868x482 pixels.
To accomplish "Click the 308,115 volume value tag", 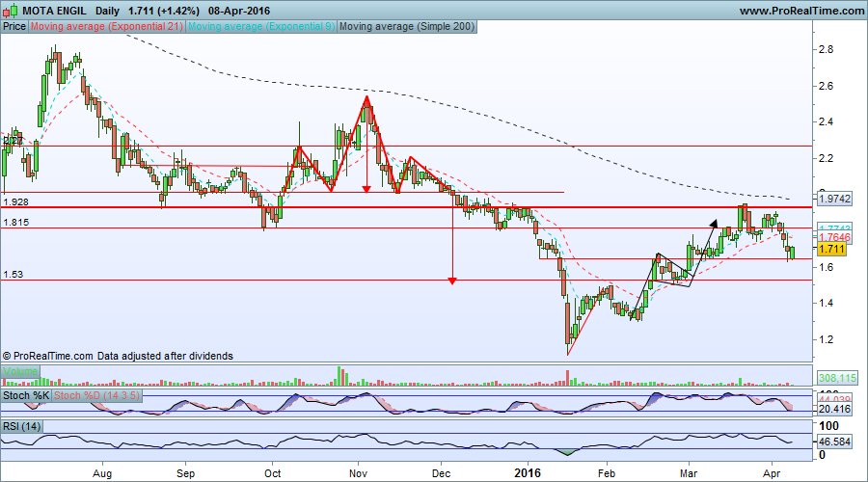I will click(x=837, y=379).
